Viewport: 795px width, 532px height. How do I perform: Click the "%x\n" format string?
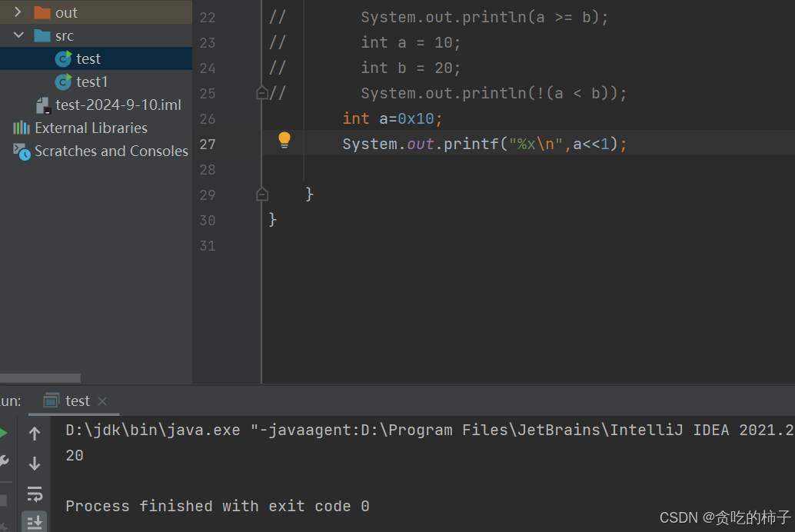click(536, 144)
